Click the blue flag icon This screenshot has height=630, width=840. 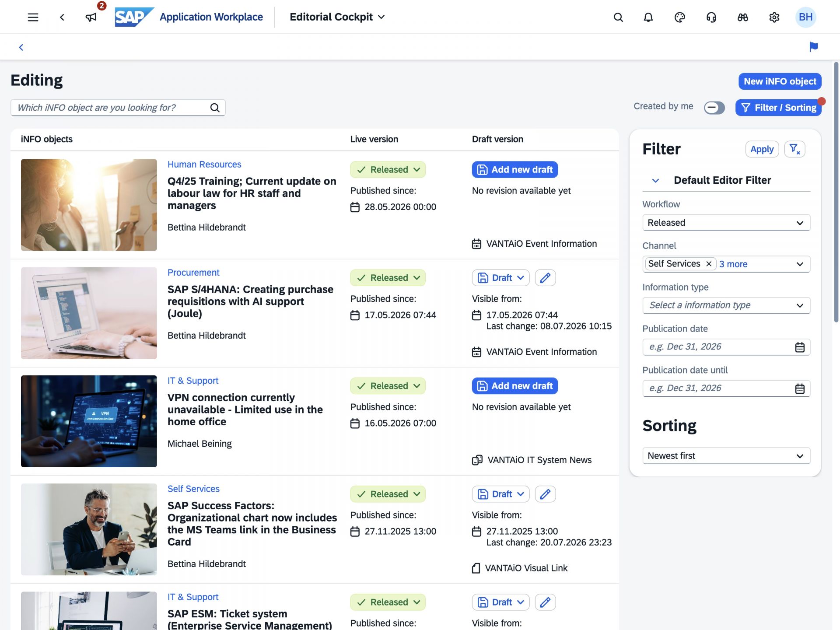click(x=814, y=47)
